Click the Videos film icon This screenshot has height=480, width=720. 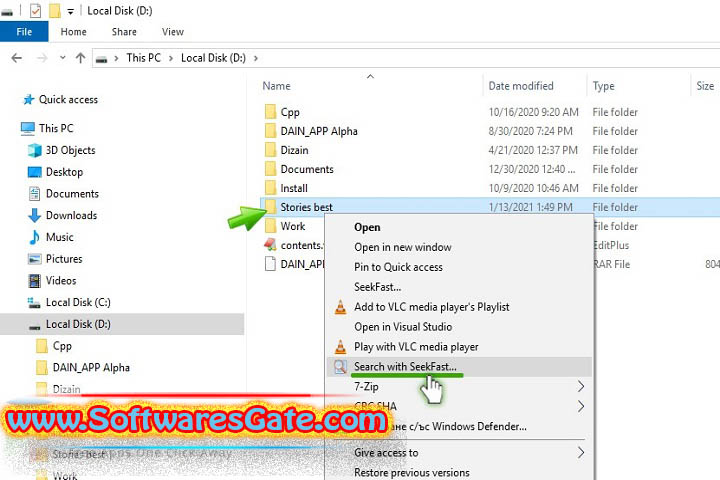[x=34, y=281]
